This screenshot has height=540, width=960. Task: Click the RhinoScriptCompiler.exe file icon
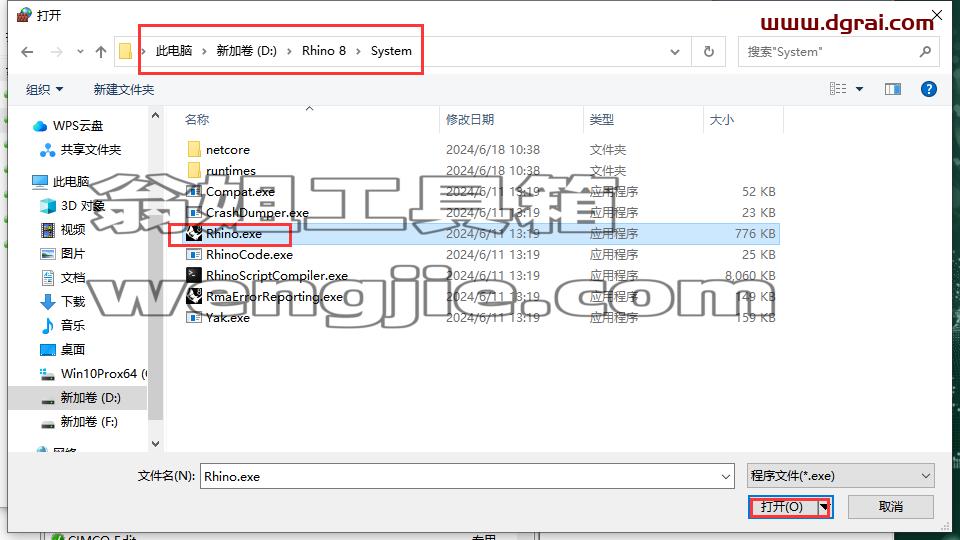click(x=194, y=275)
